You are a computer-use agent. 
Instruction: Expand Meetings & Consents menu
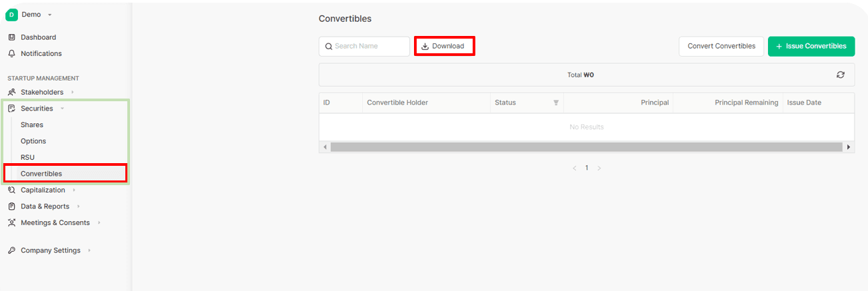(x=55, y=222)
